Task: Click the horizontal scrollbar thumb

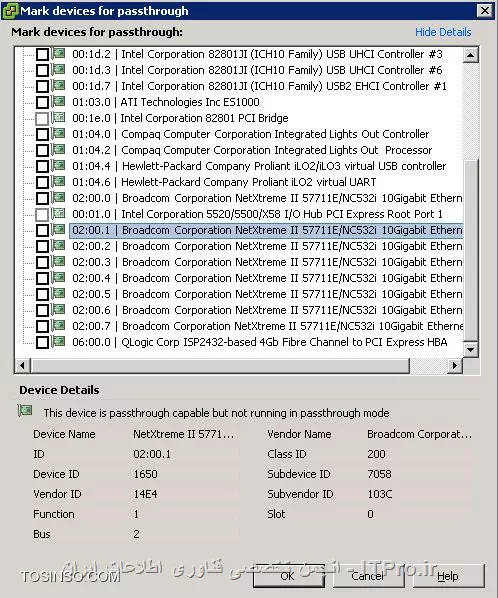Action: click(220, 365)
